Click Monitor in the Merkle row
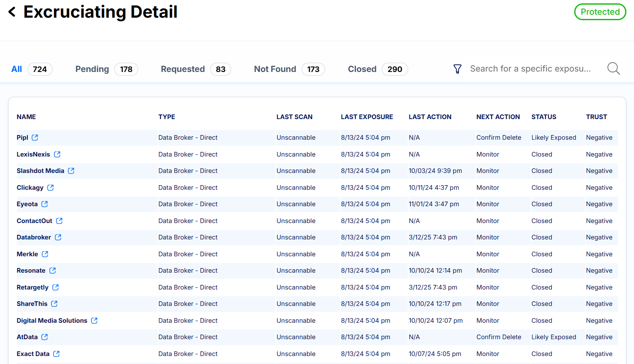 pos(488,254)
